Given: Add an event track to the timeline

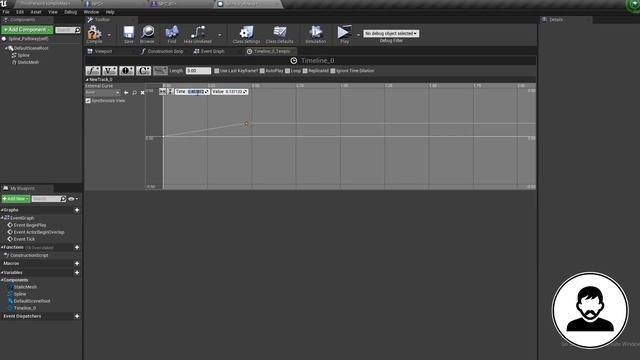Looking at the screenshot, I should (x=127, y=71).
